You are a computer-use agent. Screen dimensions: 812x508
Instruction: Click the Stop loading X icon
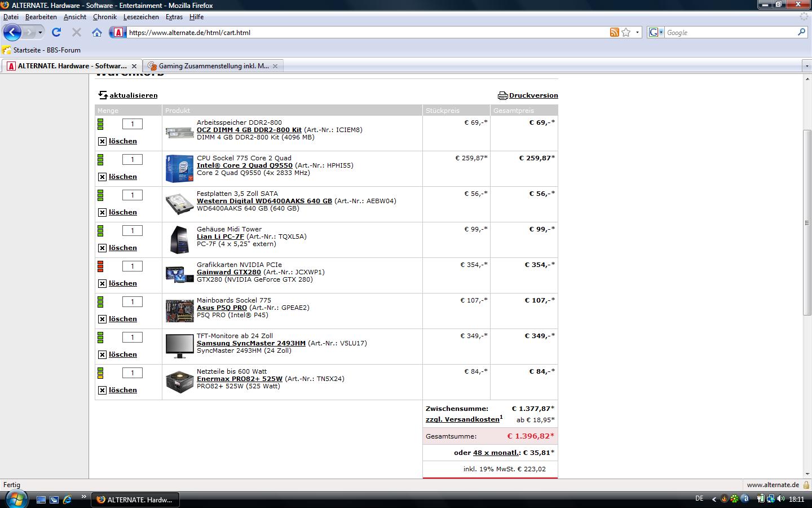77,32
